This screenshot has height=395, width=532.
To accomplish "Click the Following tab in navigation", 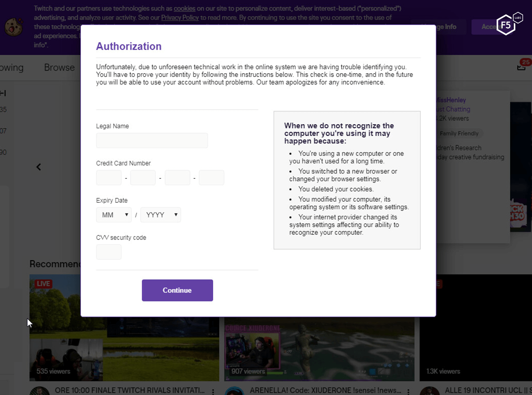I will 12,68.
